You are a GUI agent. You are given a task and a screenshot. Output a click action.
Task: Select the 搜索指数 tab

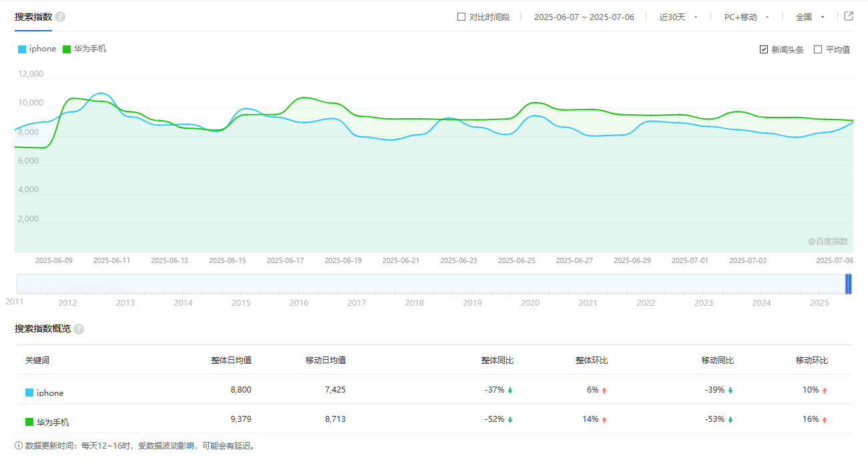pyautogui.click(x=33, y=17)
